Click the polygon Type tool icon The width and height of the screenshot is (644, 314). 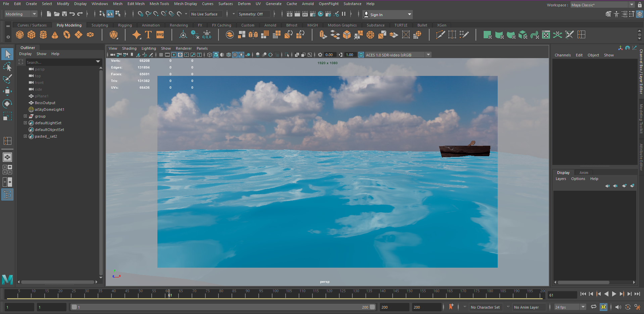coord(148,35)
